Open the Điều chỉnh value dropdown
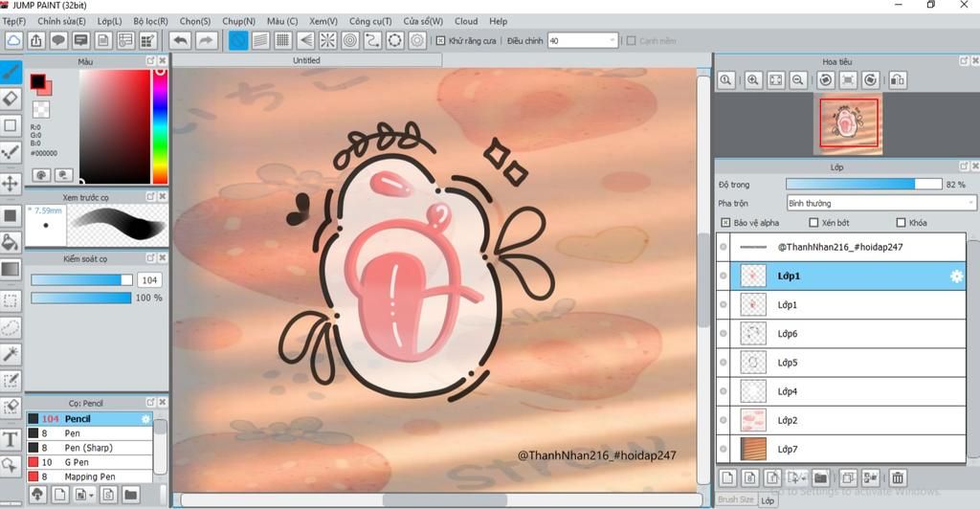This screenshot has height=509, width=980. click(x=612, y=40)
